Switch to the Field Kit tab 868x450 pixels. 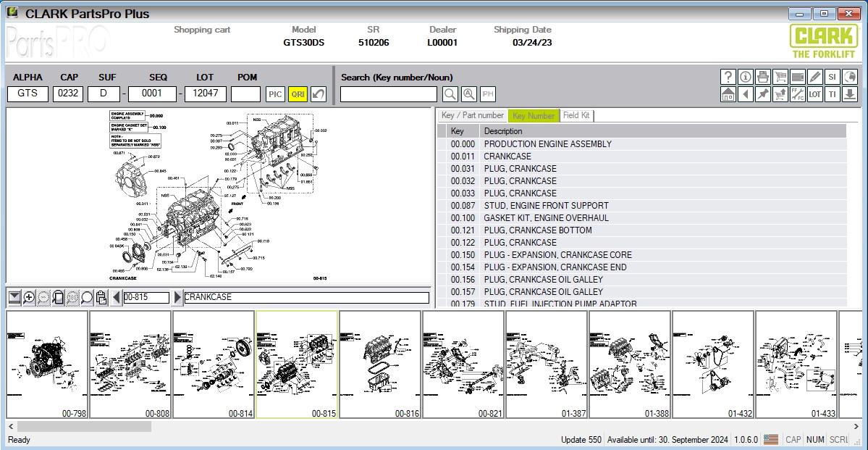[x=576, y=115]
